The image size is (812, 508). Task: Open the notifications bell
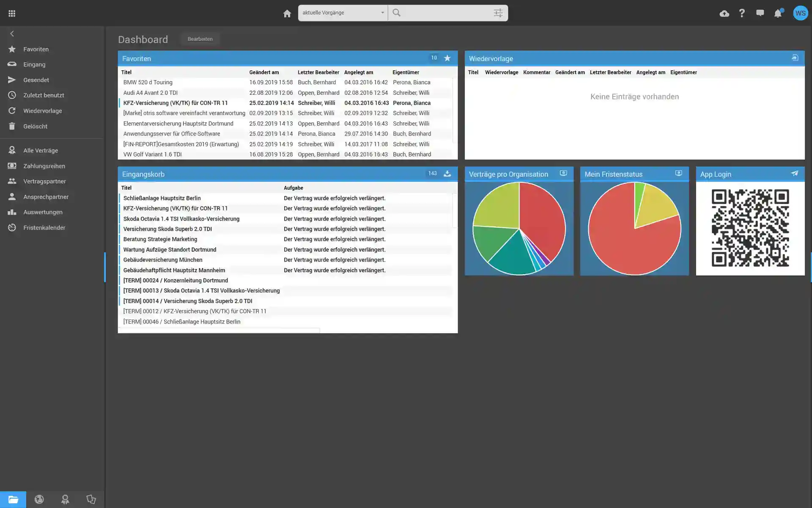pos(778,14)
